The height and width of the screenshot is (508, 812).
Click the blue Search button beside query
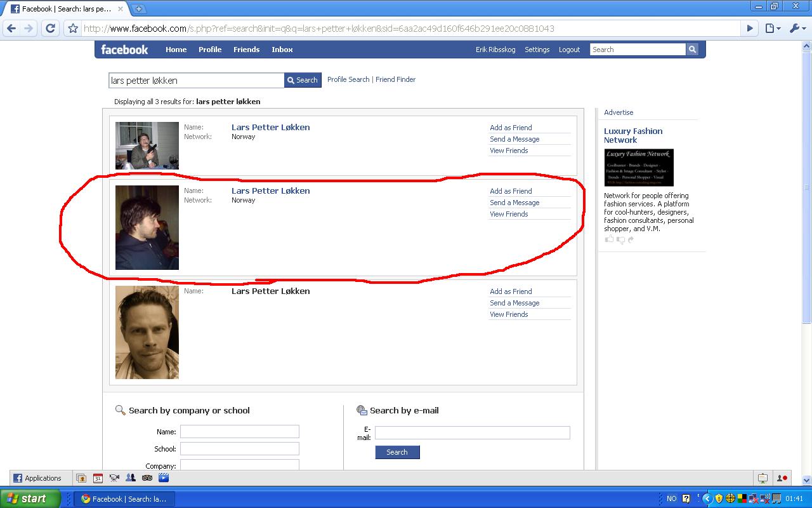pos(303,80)
